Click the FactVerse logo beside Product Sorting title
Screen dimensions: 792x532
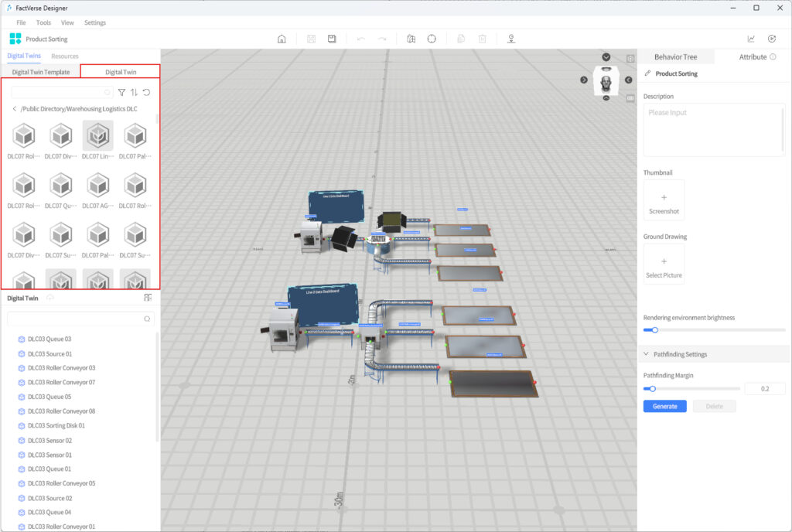pos(15,39)
